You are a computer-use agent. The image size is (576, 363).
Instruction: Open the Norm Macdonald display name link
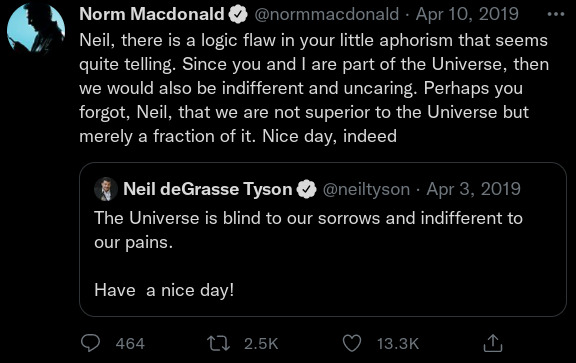pyautogui.click(x=152, y=14)
